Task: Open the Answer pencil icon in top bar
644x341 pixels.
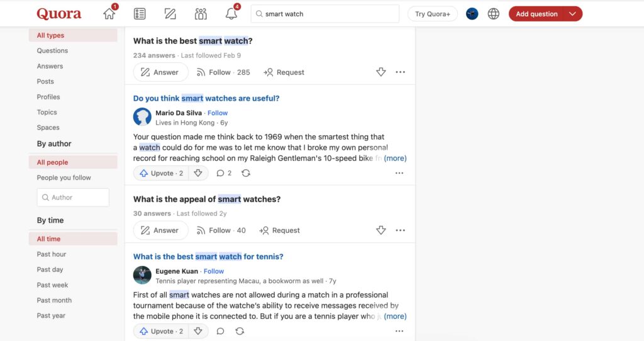Action: [x=170, y=14]
